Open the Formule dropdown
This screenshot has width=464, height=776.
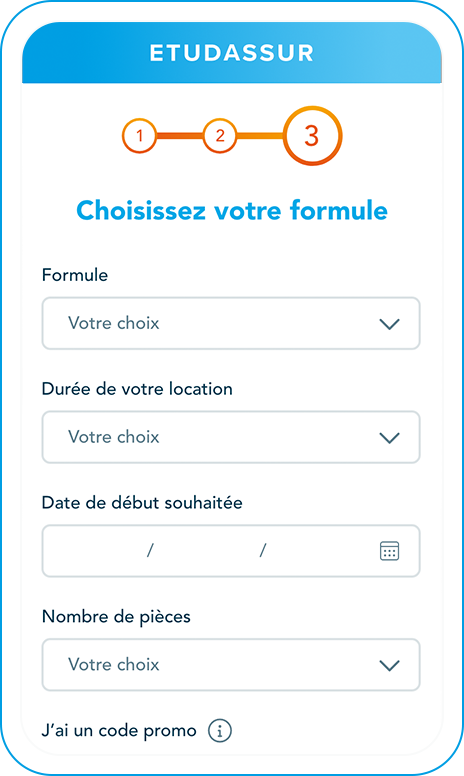coord(231,323)
